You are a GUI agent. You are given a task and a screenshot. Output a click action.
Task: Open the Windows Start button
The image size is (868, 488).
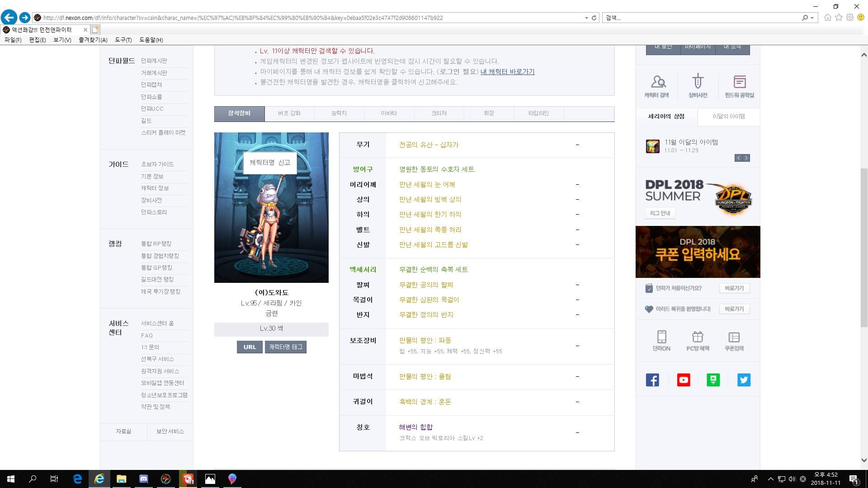11,479
